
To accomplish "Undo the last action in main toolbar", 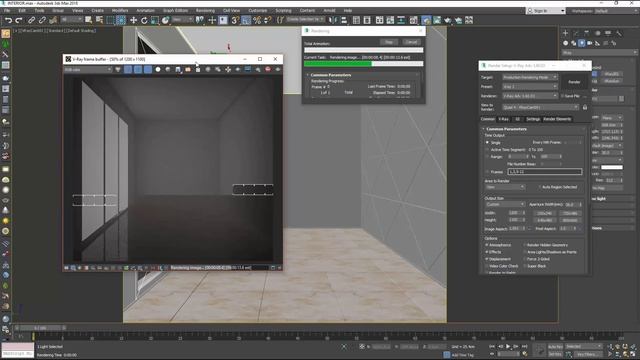I will (x=8, y=20).
